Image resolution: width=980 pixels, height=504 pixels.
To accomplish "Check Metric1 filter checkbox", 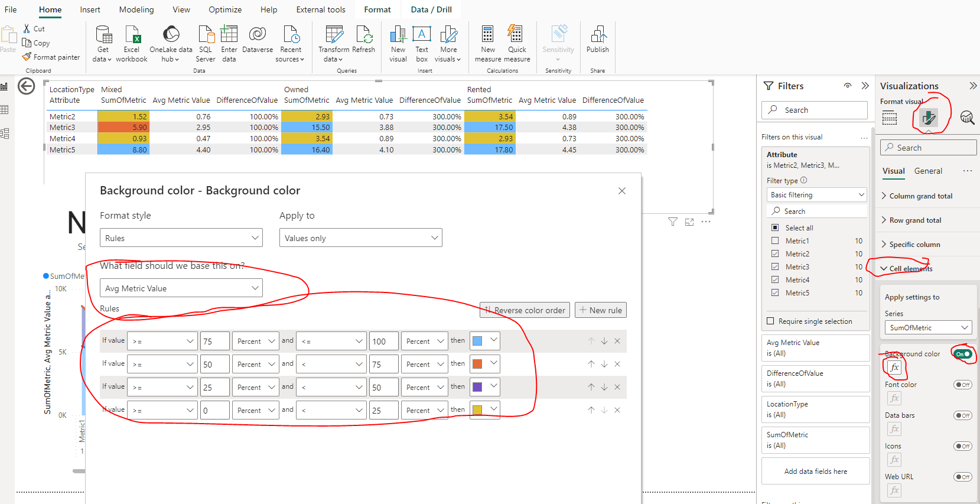I will pos(775,240).
